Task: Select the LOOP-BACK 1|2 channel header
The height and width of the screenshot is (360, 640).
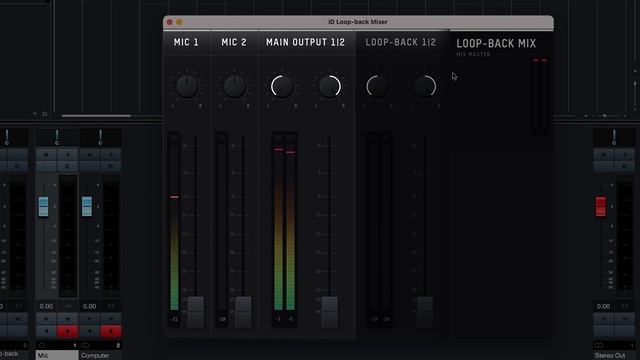Action: click(400, 42)
